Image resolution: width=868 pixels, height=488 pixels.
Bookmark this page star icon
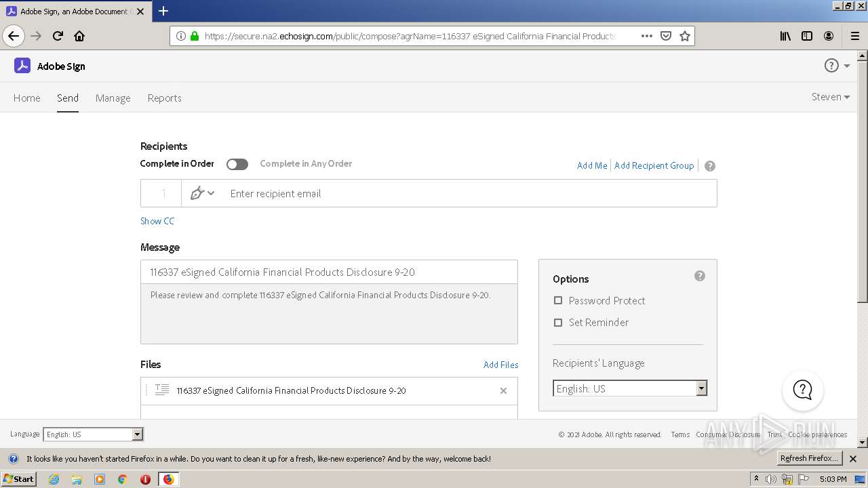(x=685, y=36)
